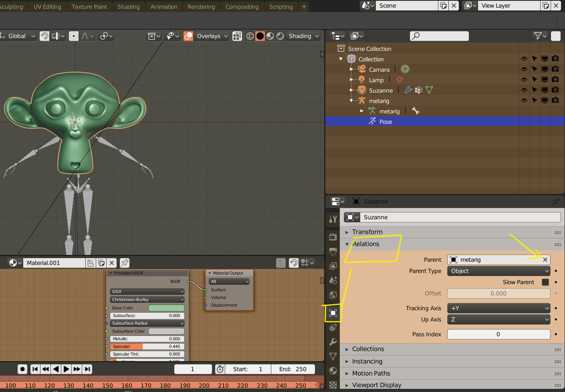Open the Object properties tab icon
565x392 pixels.
[333, 313]
